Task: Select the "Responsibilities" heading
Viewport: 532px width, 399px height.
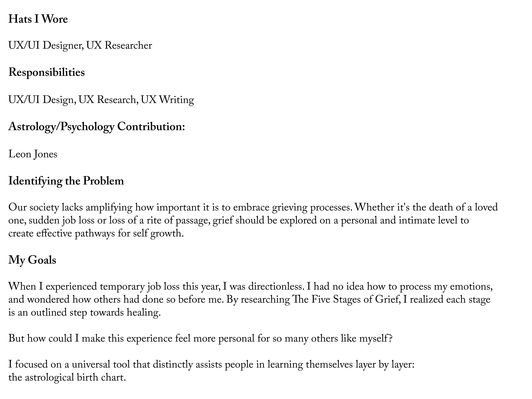Action: tap(46, 72)
